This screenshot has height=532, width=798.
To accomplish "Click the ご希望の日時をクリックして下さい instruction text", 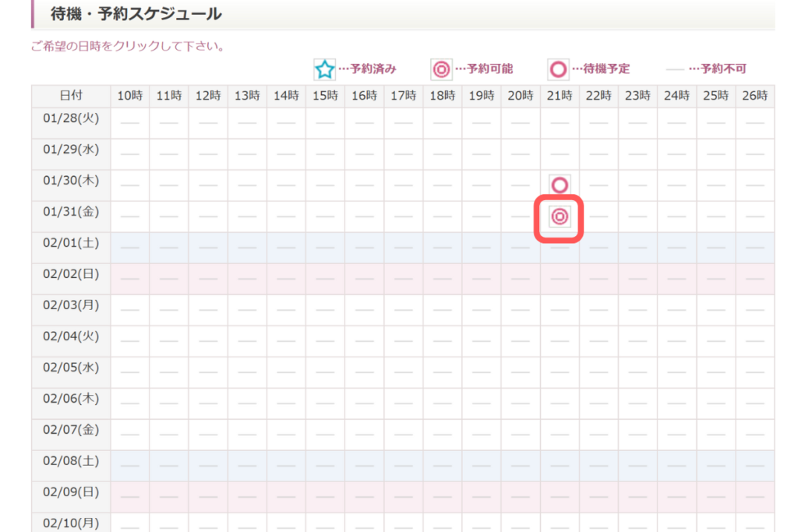I will pyautogui.click(x=128, y=47).
